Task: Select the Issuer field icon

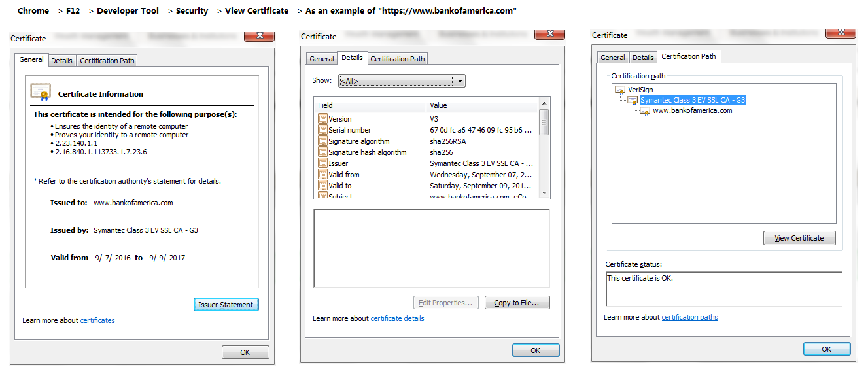Action: [x=322, y=163]
